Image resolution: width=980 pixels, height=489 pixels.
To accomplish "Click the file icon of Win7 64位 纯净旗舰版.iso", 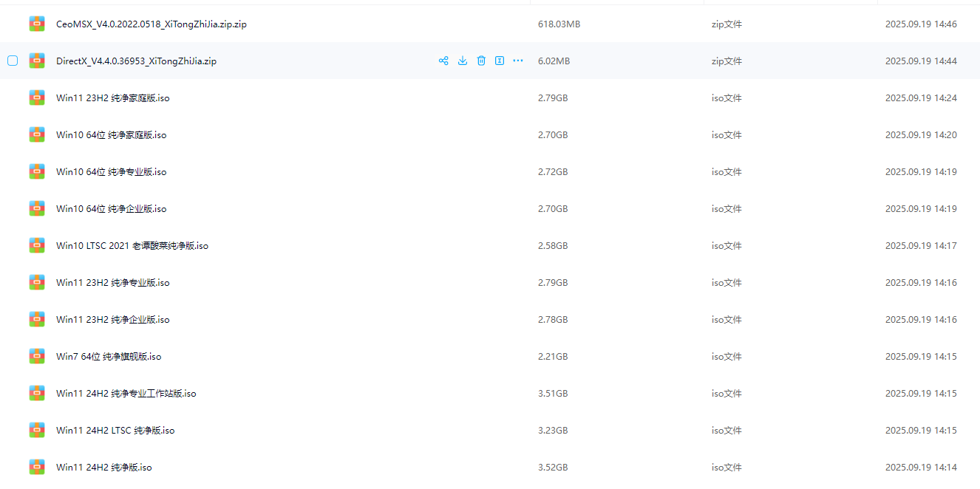I will click(37, 356).
